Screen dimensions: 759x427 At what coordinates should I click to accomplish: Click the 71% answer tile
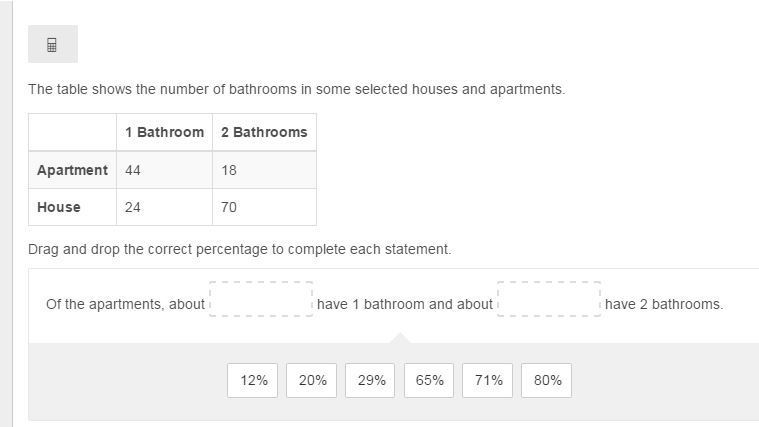(x=487, y=381)
